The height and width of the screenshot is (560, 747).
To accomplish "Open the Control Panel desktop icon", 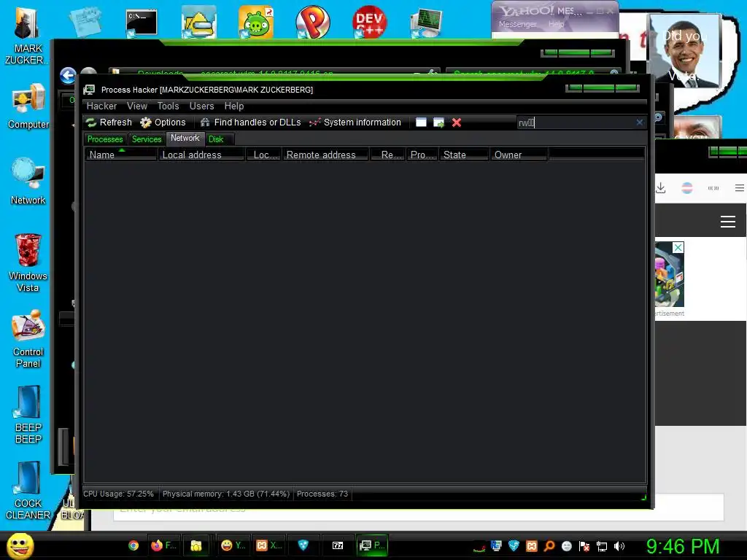I will click(28, 338).
